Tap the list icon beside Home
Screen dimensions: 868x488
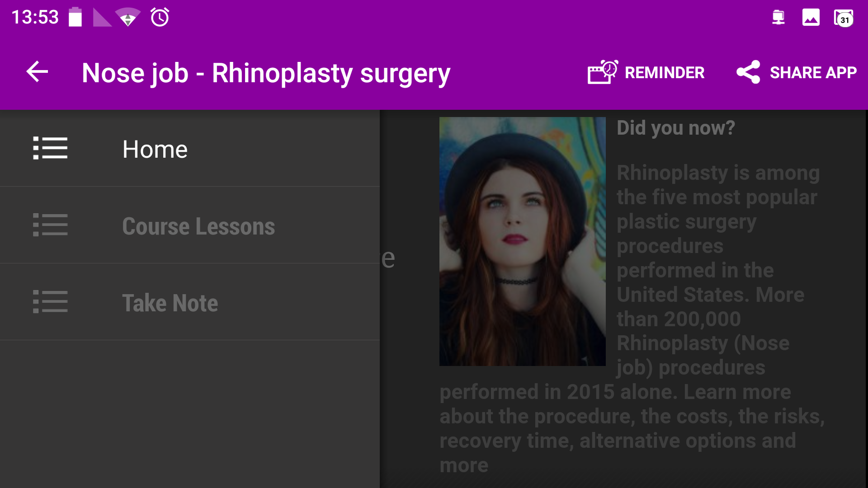[51, 148]
